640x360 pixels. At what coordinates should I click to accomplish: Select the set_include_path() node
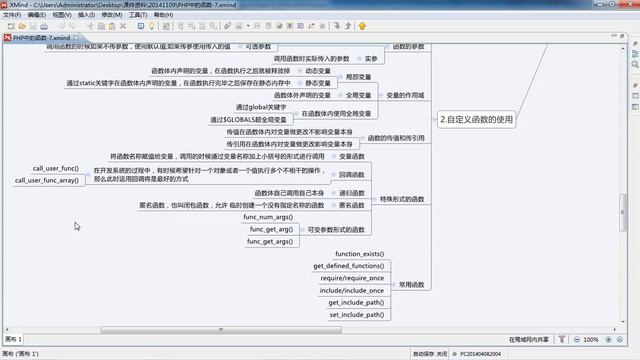pyautogui.click(x=357, y=315)
